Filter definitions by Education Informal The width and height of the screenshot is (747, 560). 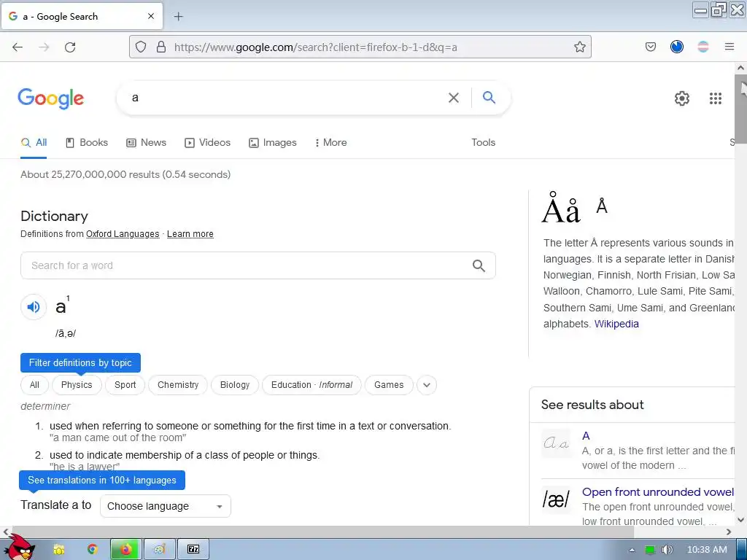[x=311, y=385]
